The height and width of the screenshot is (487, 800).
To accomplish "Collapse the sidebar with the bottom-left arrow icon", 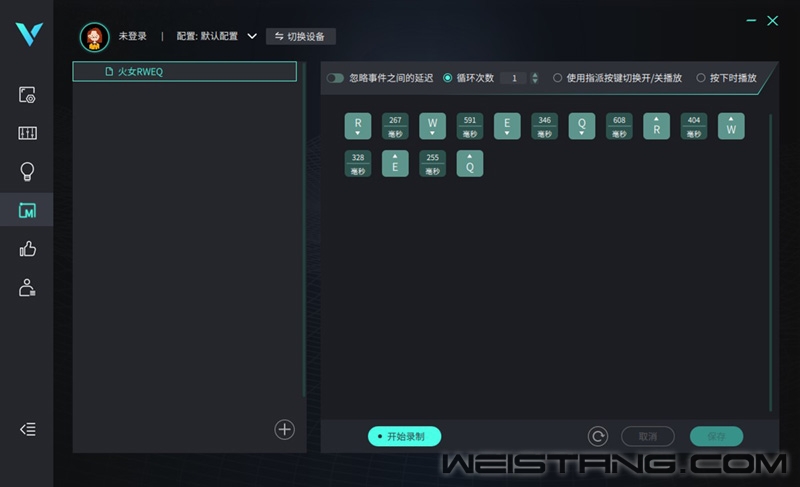I will [27, 429].
